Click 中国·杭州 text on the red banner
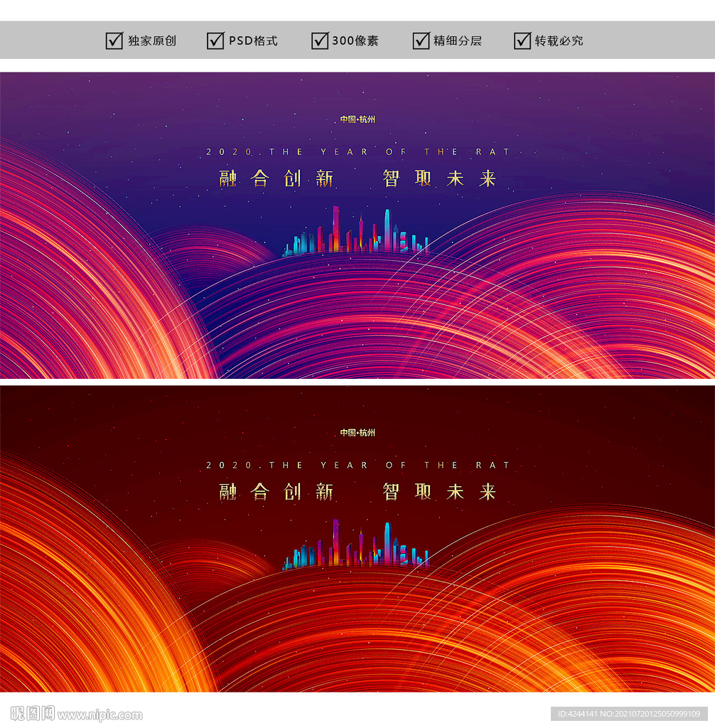 coord(357,433)
